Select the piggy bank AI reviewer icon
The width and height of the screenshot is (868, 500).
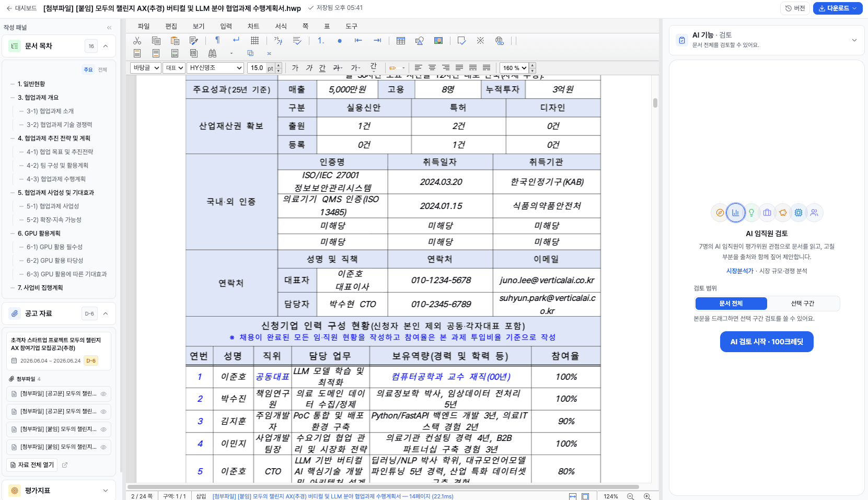point(783,213)
